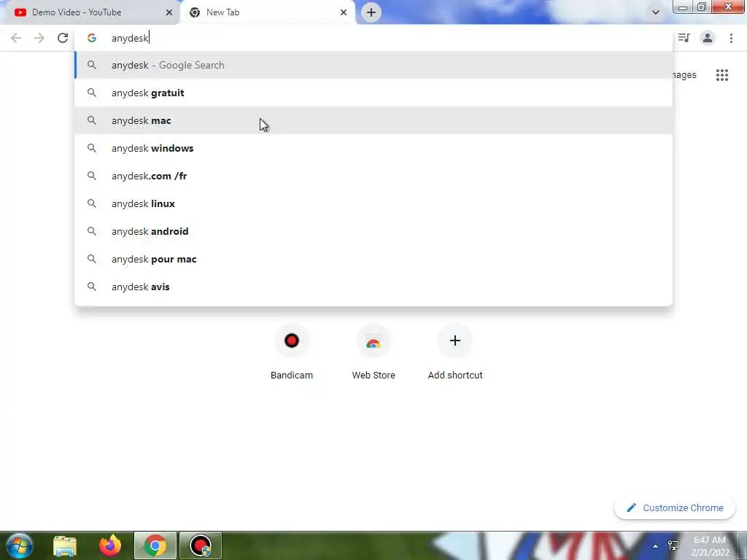This screenshot has width=747, height=560.
Task: Pick the anydesk mac suggestion
Action: coord(374,120)
